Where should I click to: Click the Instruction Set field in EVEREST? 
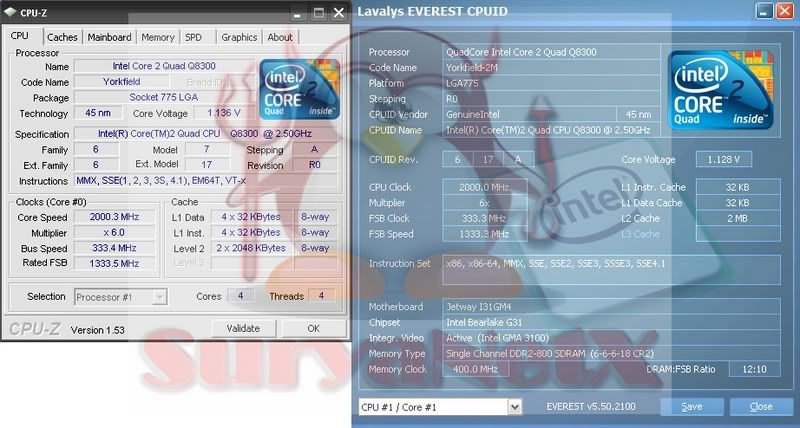[x=611, y=270]
